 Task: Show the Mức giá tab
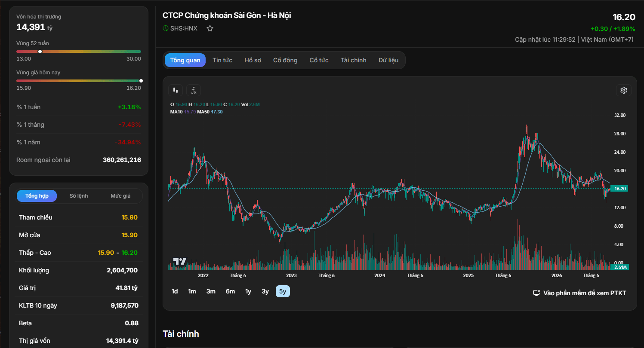(x=120, y=196)
